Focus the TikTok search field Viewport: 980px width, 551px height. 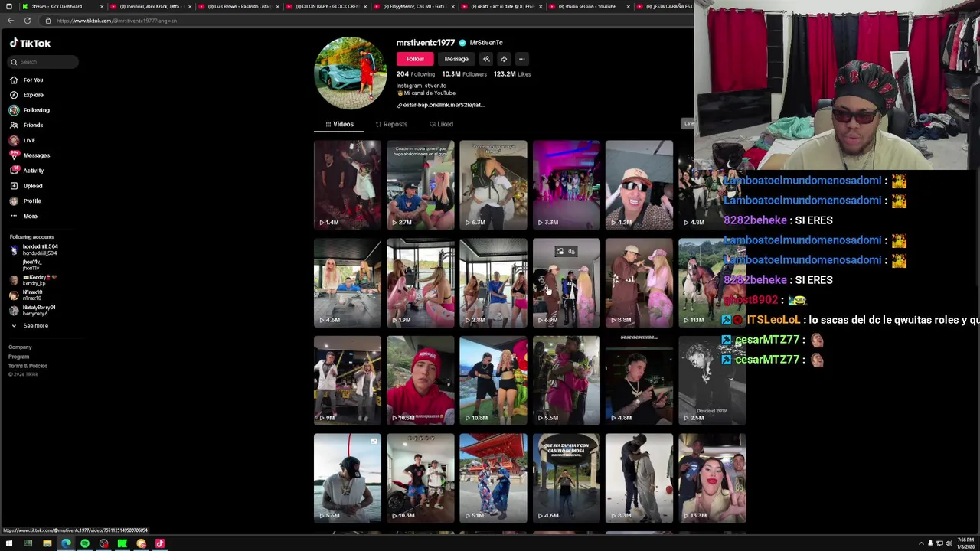43,62
